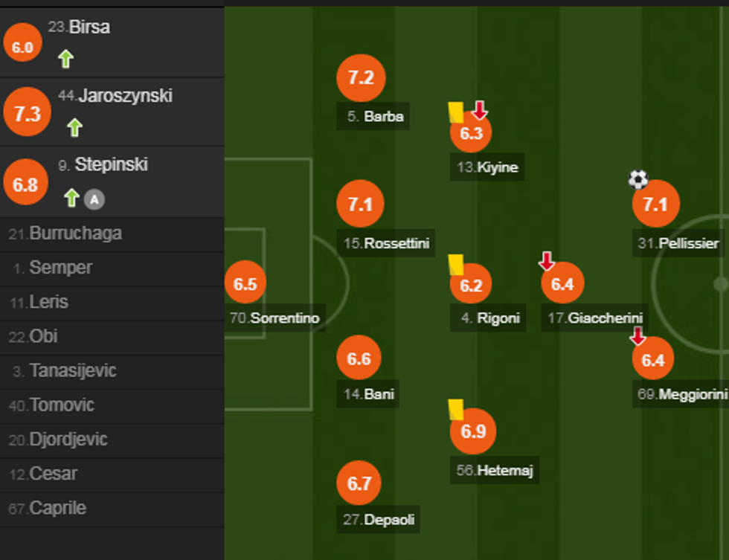Click Stepinski's 6.8 rating badge

tap(25, 183)
